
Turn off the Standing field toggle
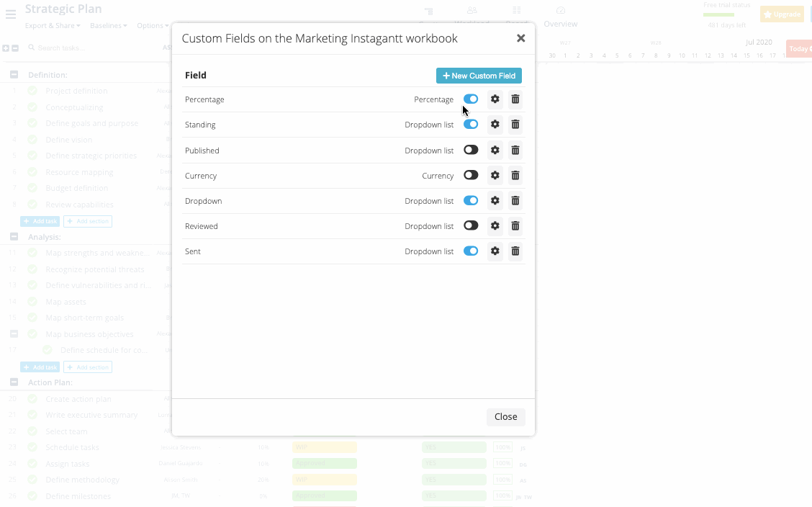pos(471,124)
